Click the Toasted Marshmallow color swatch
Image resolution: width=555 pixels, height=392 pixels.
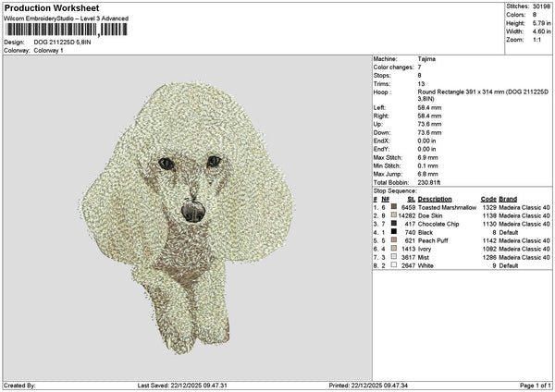394,206
